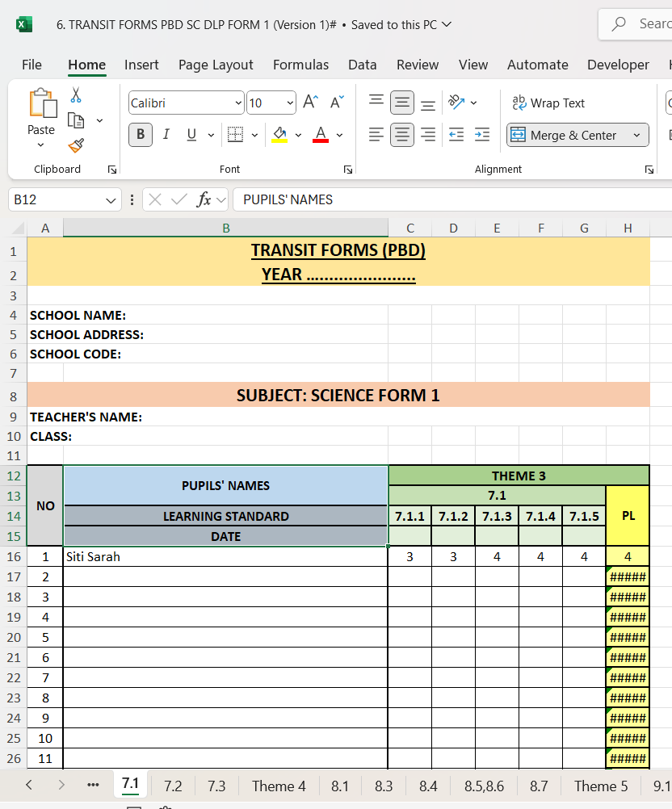Open the font size dropdown

point(290,103)
